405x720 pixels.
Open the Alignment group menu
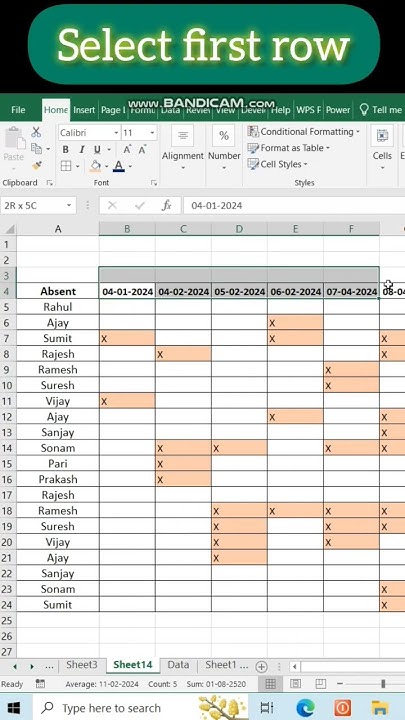click(x=182, y=148)
